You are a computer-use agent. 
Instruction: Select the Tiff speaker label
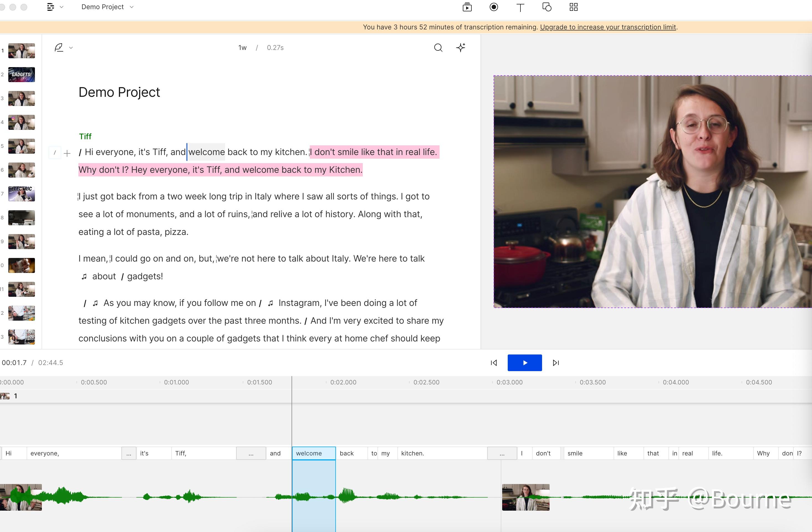tap(85, 136)
